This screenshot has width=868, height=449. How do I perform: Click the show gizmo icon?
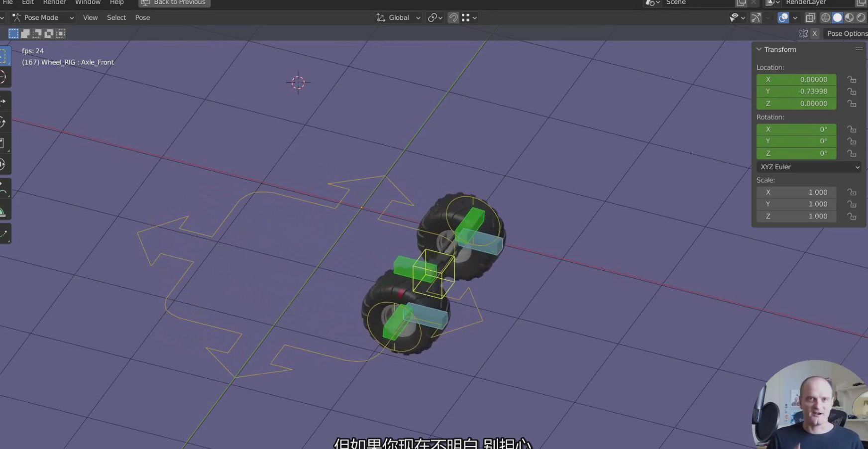pyautogui.click(x=756, y=18)
